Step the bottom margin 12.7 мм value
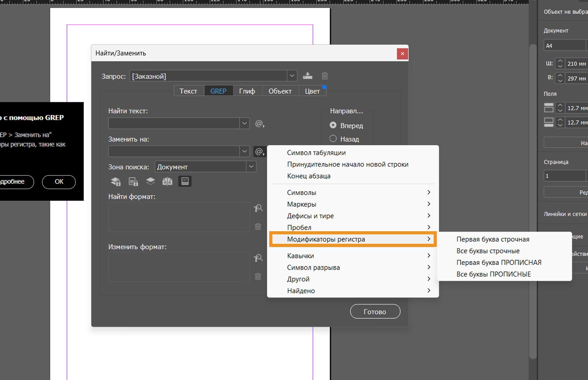This screenshot has width=588, height=380. point(560,122)
